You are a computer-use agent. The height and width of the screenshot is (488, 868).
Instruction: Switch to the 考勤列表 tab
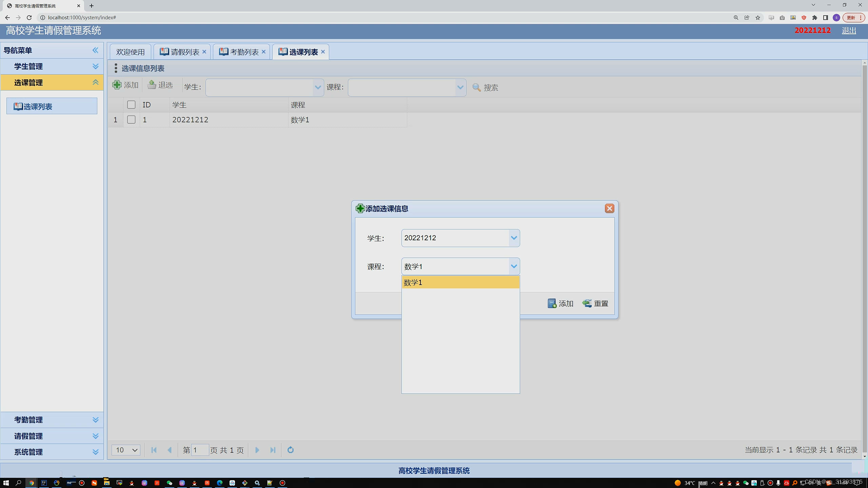tap(244, 52)
